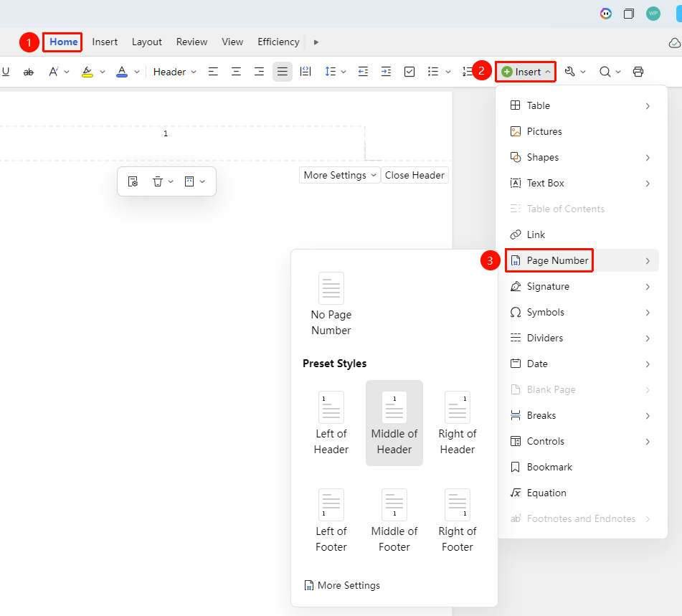Print the document

click(x=638, y=72)
